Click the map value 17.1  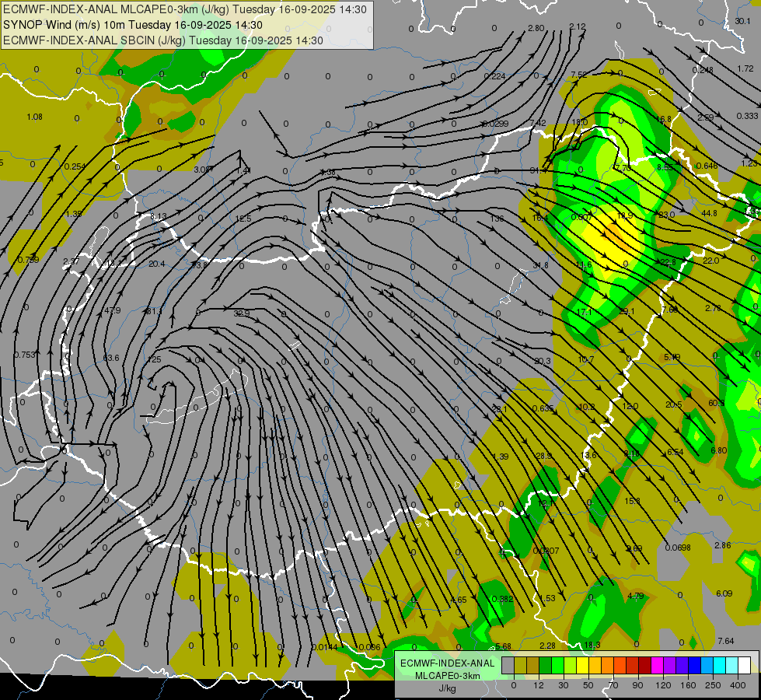[584, 312]
